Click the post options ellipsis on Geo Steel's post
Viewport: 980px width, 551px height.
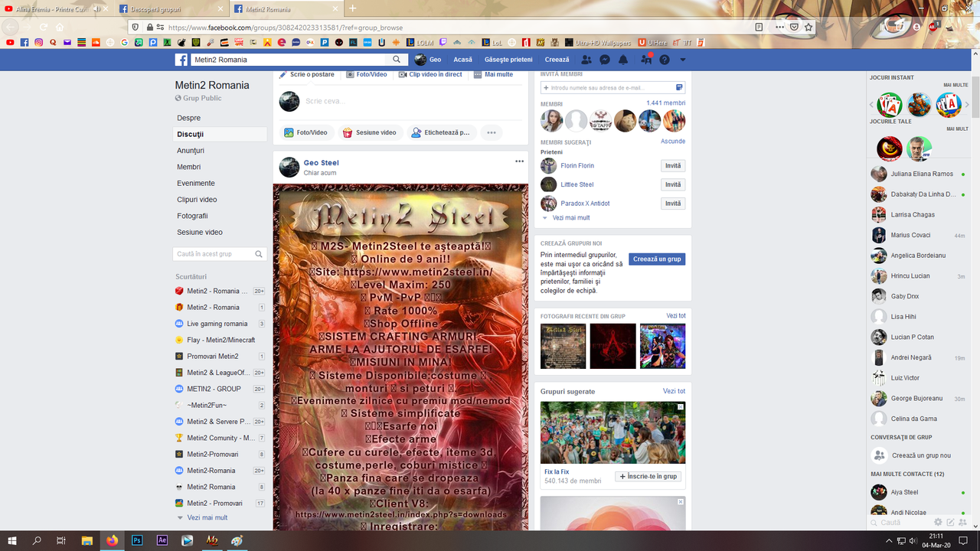pyautogui.click(x=519, y=161)
